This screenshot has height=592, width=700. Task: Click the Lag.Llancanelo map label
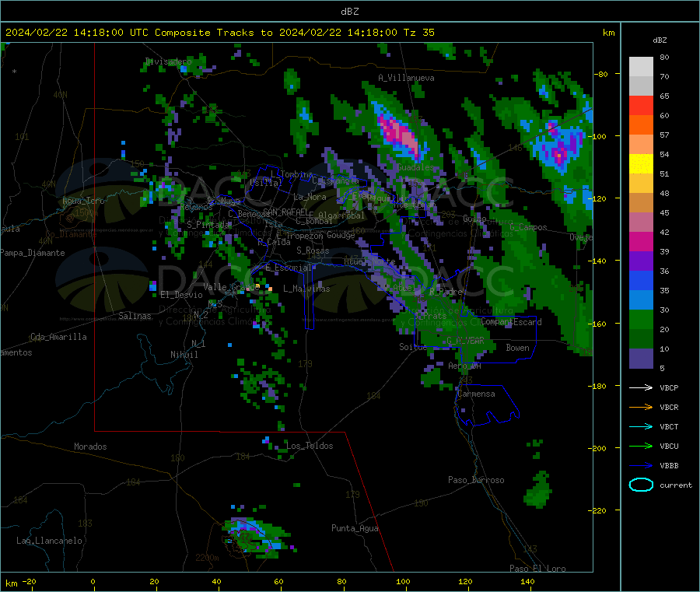(x=49, y=541)
